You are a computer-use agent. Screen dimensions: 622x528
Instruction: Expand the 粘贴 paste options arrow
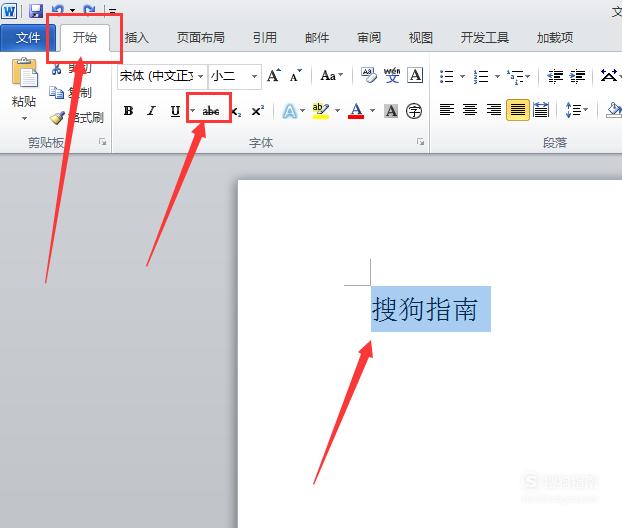[24, 118]
